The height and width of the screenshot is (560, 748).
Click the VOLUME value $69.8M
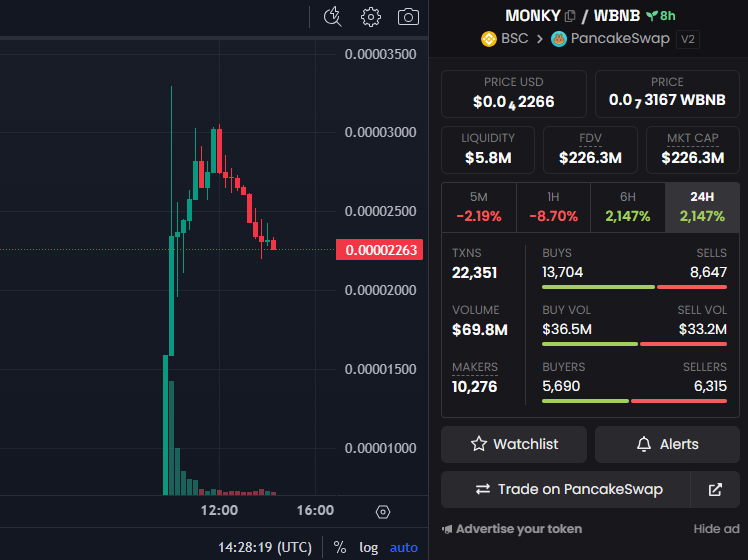480,330
